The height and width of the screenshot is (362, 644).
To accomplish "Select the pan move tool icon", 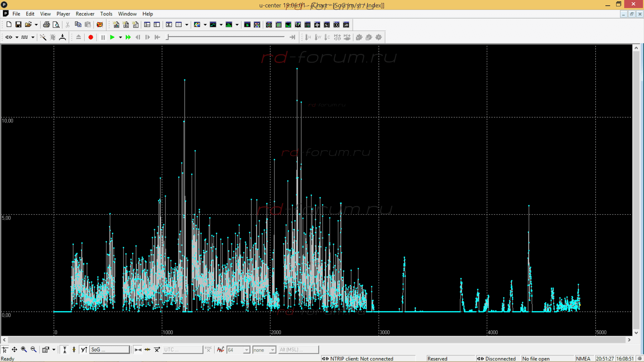I will coord(14,350).
